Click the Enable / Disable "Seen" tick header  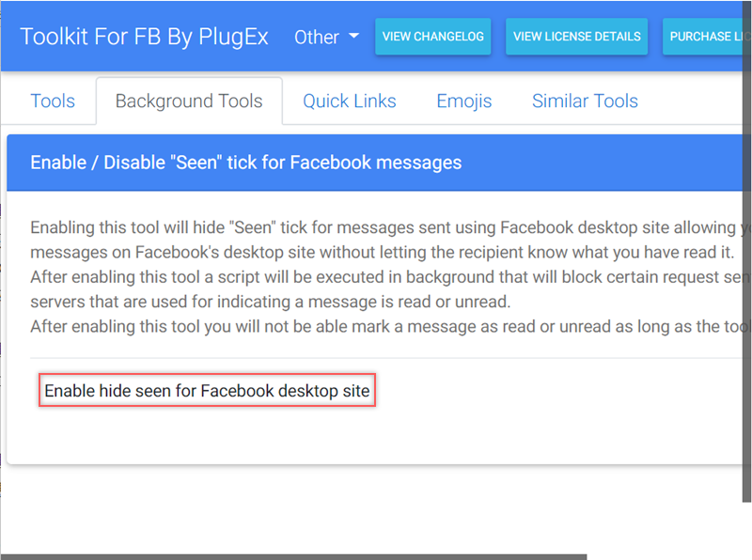tap(246, 163)
